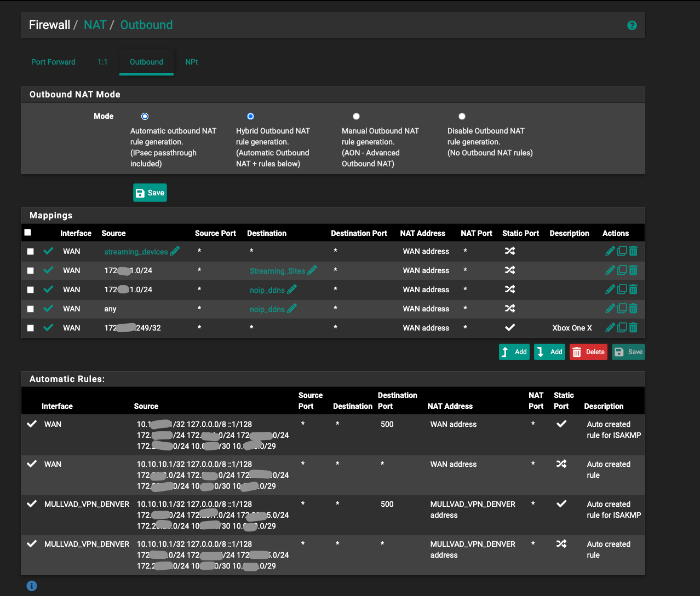The image size is (700, 596).
Task: Edit the Xbox One X mapping rule
Action: point(610,328)
